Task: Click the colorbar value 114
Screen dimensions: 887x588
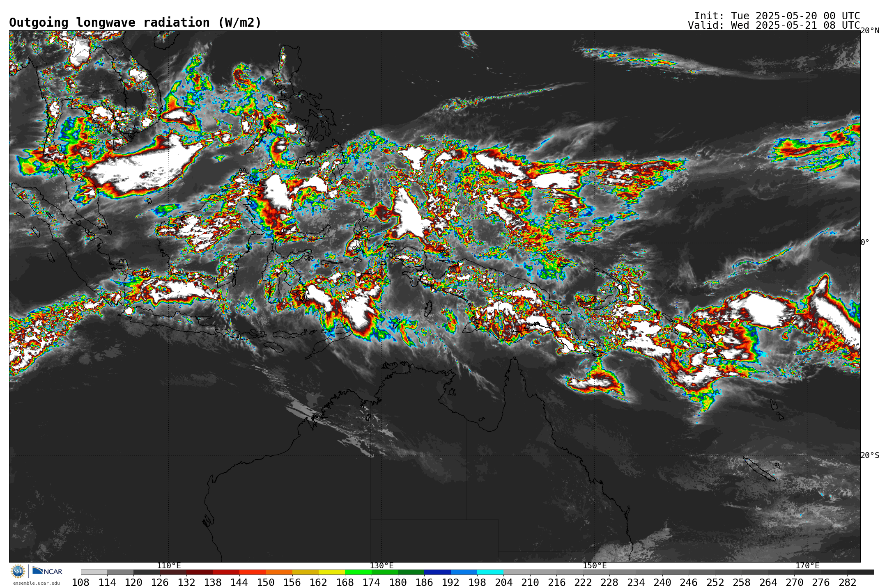Action: 107,583
